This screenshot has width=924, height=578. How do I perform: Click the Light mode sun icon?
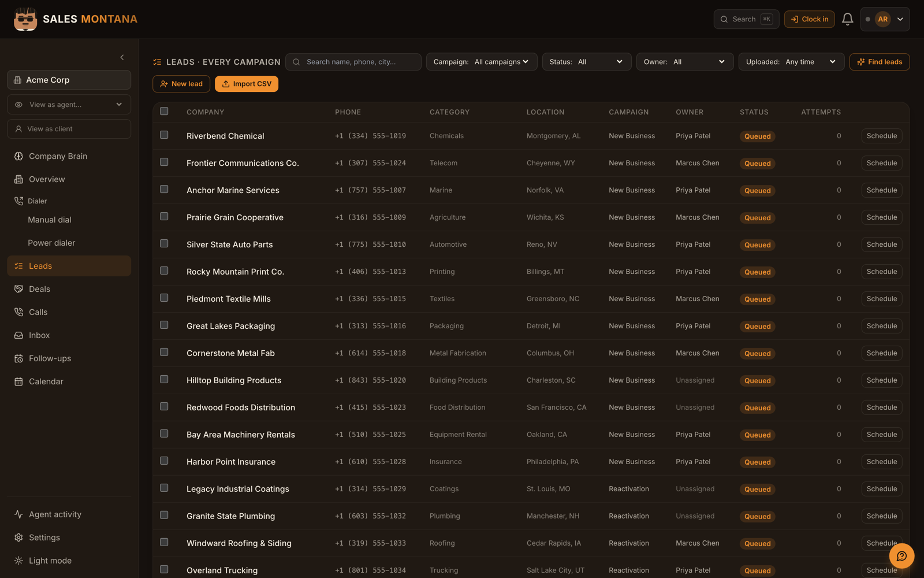pyautogui.click(x=18, y=561)
